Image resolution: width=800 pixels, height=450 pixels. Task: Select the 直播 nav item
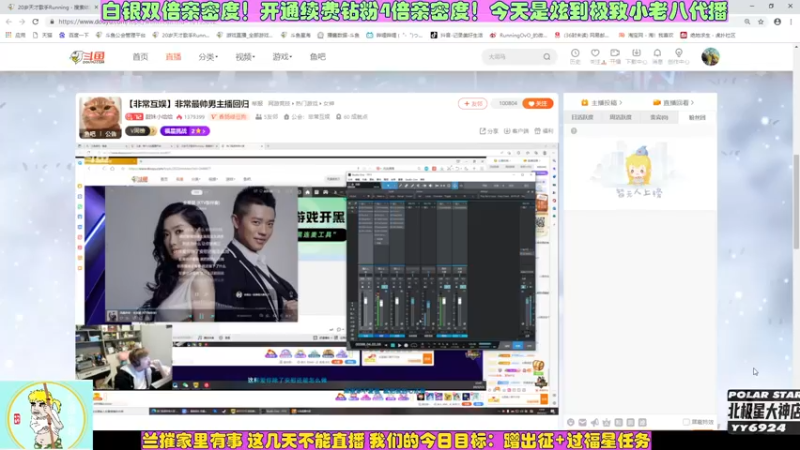click(173, 57)
